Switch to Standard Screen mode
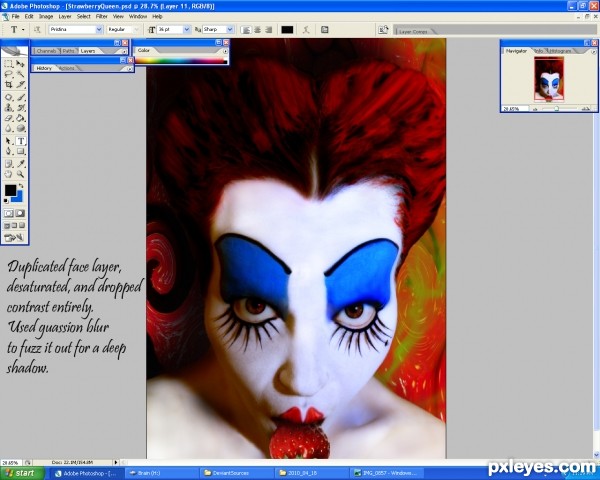 coord(7,225)
